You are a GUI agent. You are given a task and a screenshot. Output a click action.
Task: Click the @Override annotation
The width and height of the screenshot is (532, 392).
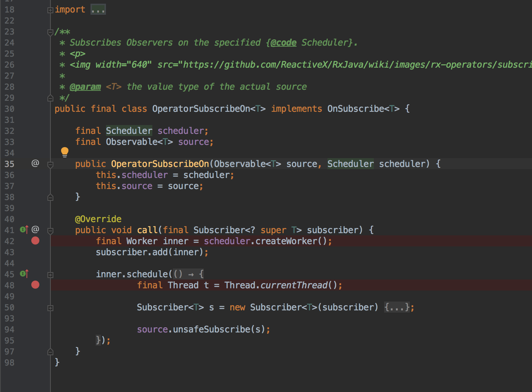click(x=98, y=219)
